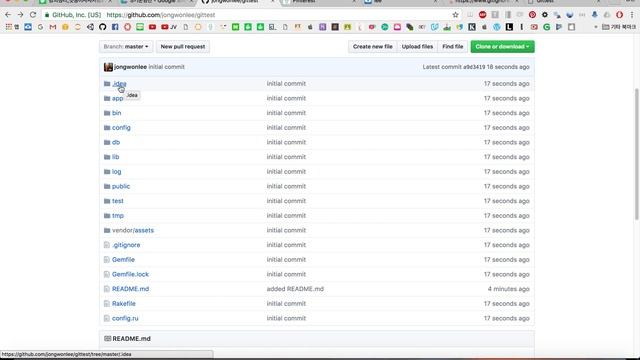Open the db folder link
Image resolution: width=640 pixels, height=360 pixels.
pyautogui.click(x=116, y=142)
